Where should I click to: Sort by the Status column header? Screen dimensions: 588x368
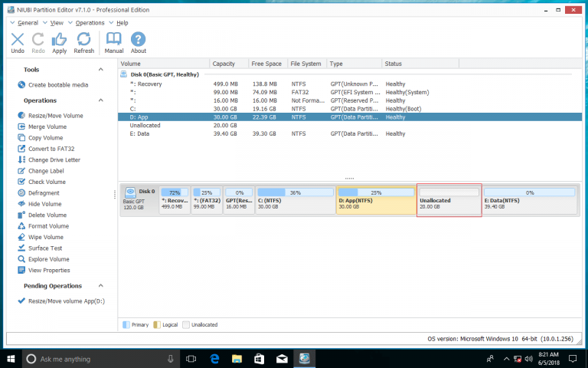coord(420,64)
